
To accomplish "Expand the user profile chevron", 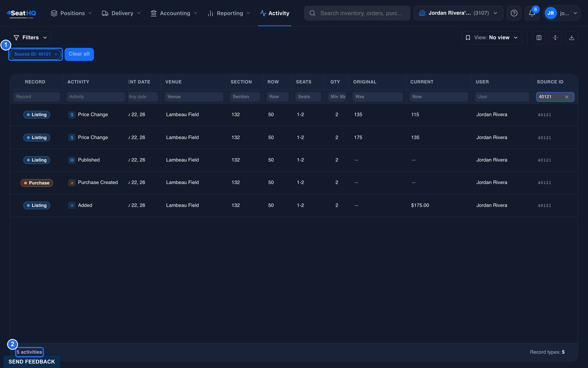I will point(575,13).
